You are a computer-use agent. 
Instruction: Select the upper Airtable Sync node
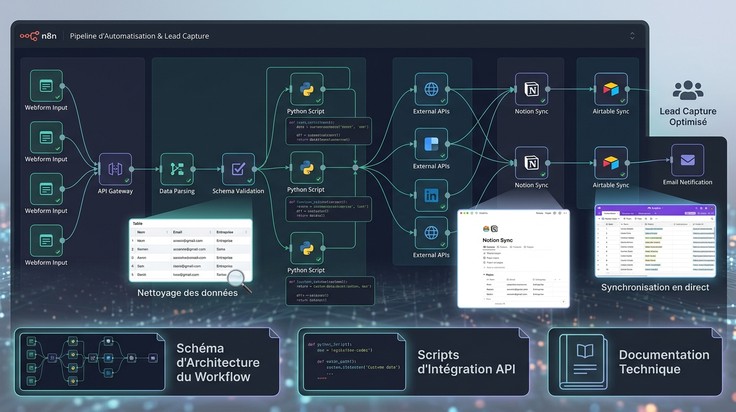611,89
